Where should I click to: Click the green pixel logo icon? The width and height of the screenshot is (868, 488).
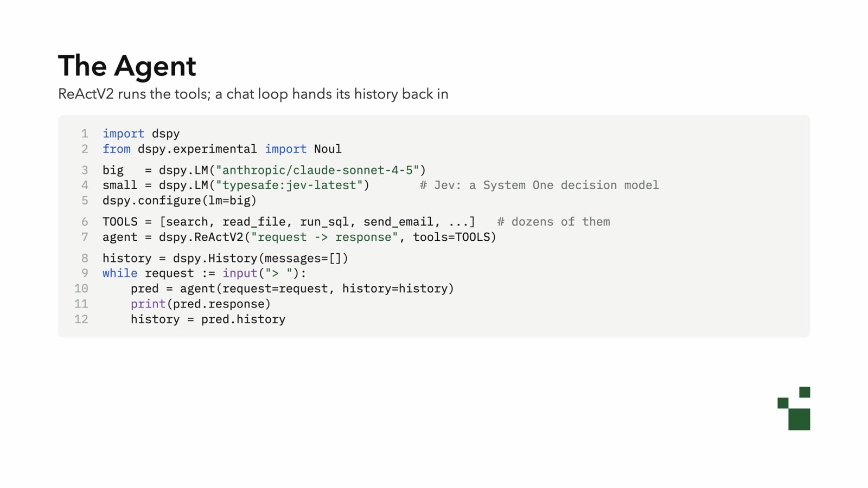(x=794, y=408)
